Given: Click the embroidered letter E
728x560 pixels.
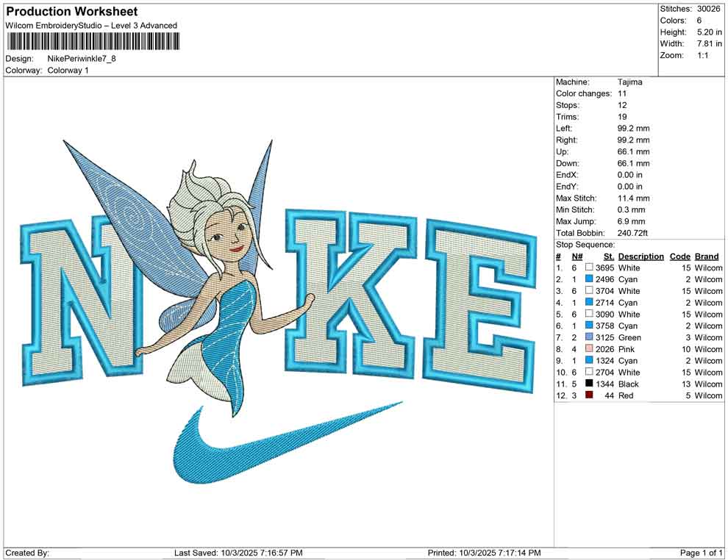Looking at the screenshot, I should 478,301.
